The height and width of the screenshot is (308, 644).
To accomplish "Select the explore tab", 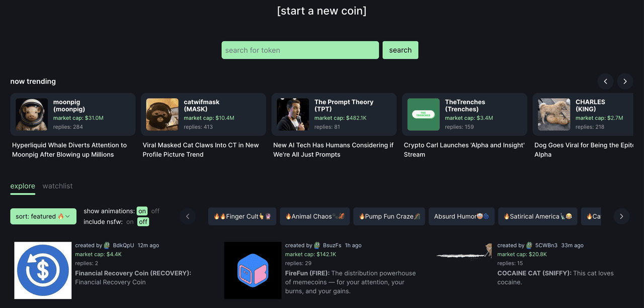I will [x=23, y=186].
